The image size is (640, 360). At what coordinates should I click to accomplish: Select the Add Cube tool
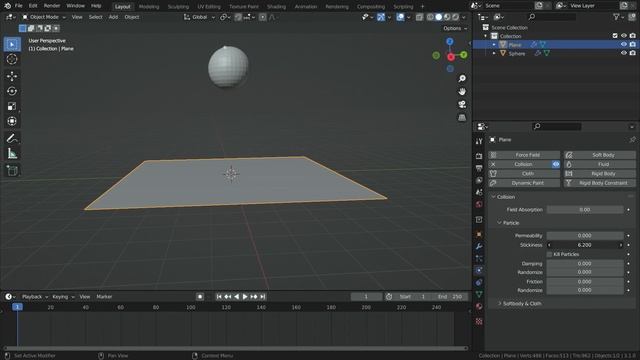click(x=12, y=171)
